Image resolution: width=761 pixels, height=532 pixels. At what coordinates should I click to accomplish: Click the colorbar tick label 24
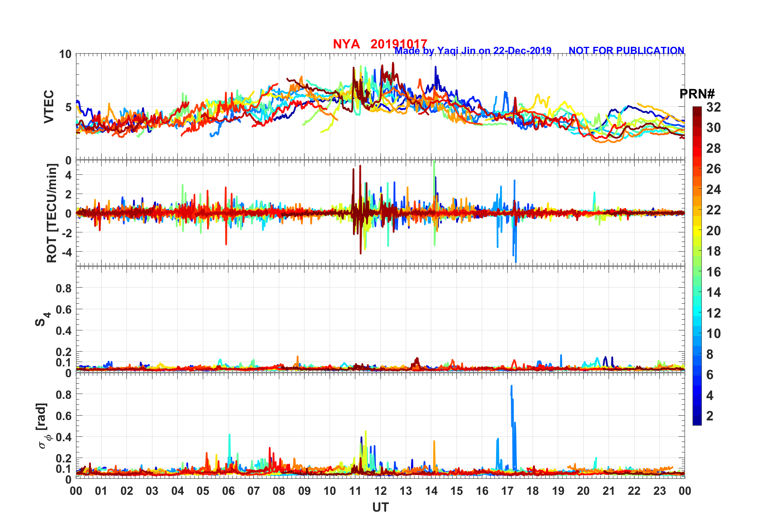(x=713, y=190)
